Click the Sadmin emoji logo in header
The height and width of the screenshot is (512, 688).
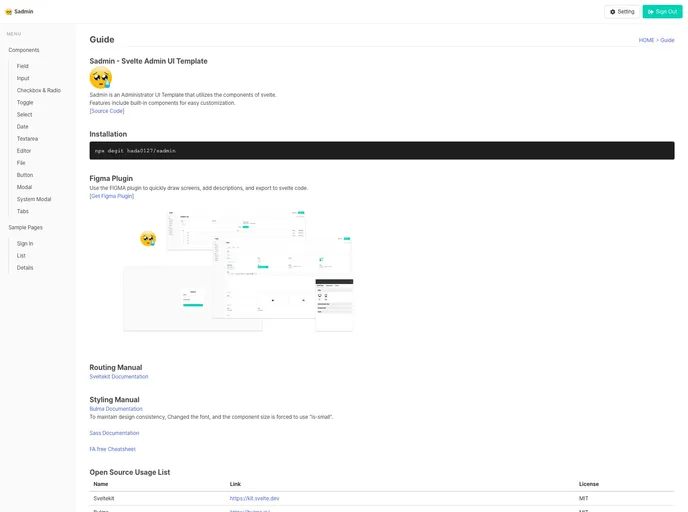[9, 12]
